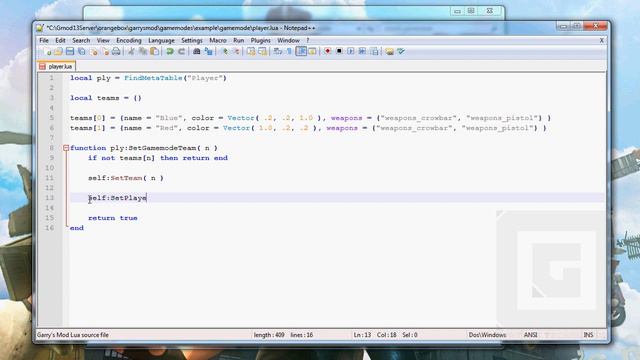Screen dimensions: 640x360
Task: Click the Copy toolbar icon
Action: point(143,51)
